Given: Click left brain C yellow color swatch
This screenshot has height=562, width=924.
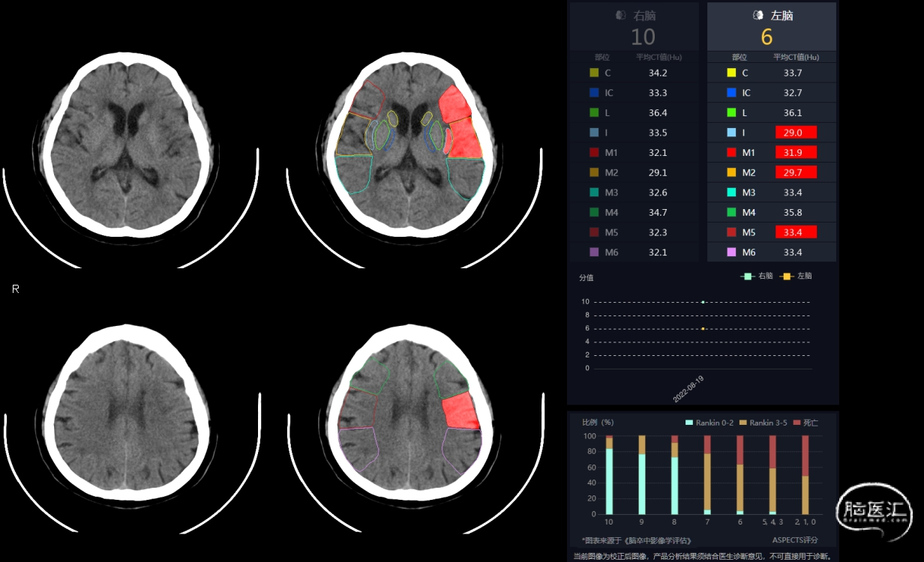Looking at the screenshot, I should pos(731,73).
